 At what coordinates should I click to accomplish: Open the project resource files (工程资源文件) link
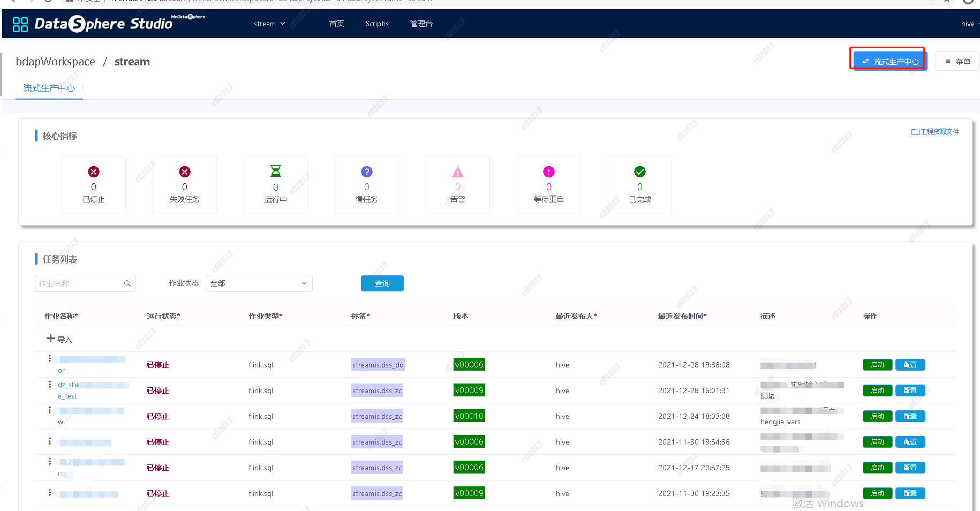pos(935,132)
